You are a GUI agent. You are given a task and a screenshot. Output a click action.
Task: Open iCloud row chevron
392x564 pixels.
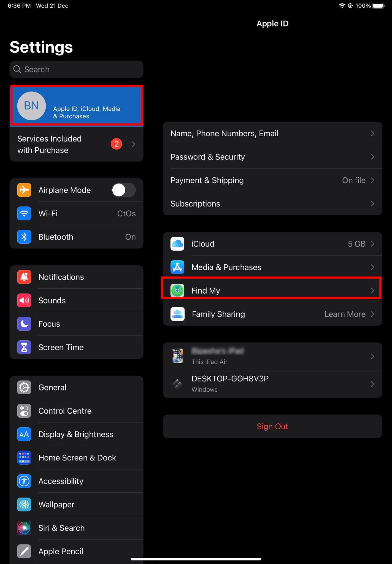pyautogui.click(x=372, y=244)
